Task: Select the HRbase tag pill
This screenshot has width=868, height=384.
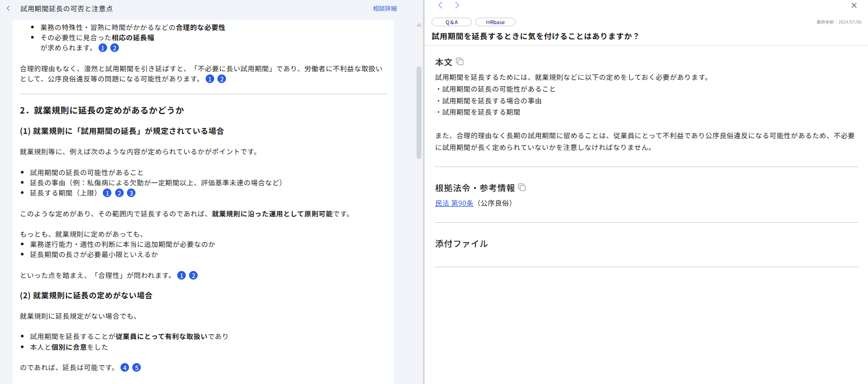Action: point(495,22)
